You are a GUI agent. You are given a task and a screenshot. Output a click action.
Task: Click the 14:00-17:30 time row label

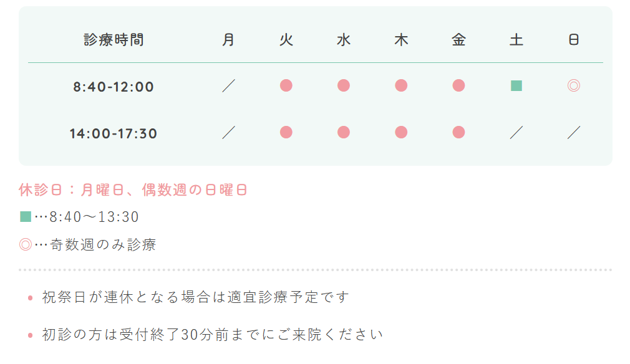(114, 133)
